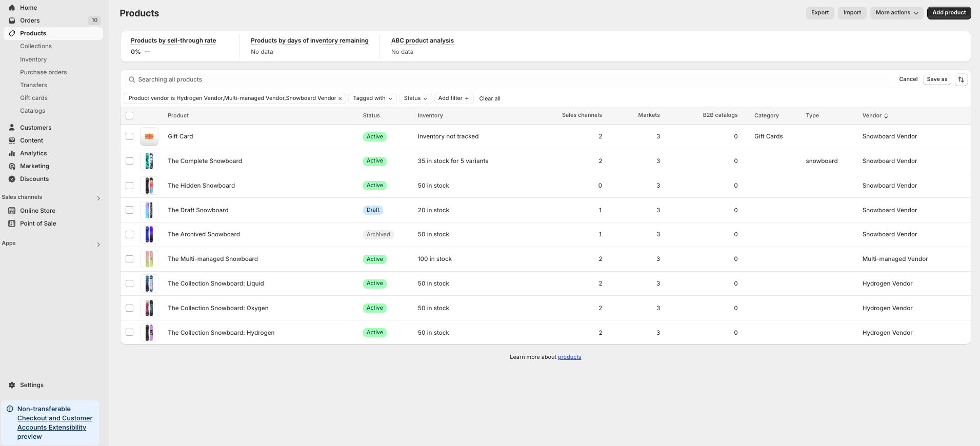Screen dimensions: 980x446
Task: Click the Orders inbox icon
Action: click(12, 21)
